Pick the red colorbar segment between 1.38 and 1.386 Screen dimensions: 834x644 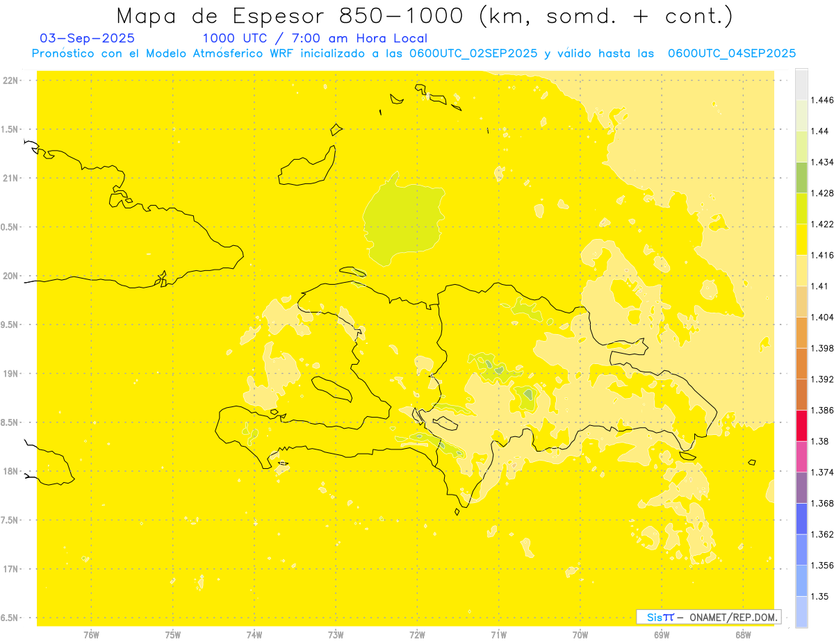(x=801, y=425)
